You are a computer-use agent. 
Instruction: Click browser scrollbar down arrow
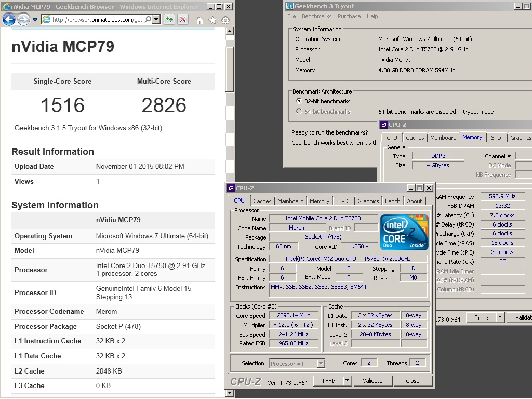click(x=229, y=393)
